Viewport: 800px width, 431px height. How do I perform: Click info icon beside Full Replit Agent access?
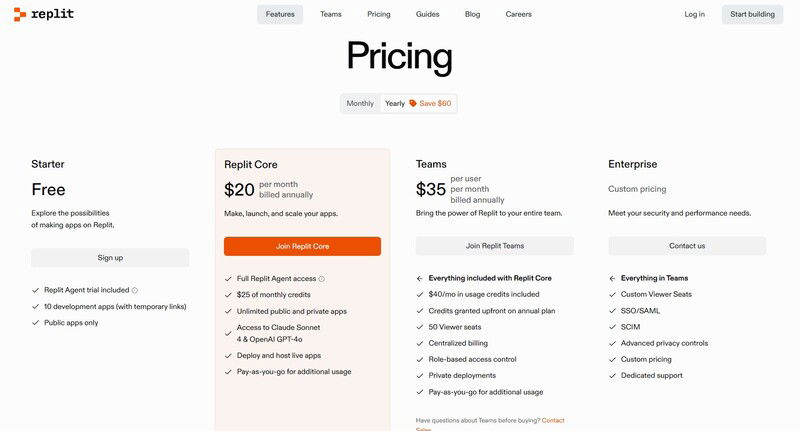[321, 279]
